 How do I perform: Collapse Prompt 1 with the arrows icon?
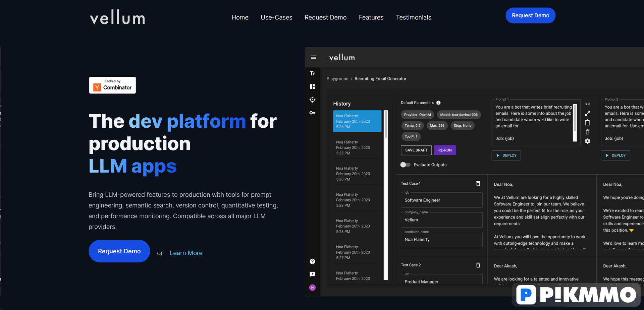587,104
